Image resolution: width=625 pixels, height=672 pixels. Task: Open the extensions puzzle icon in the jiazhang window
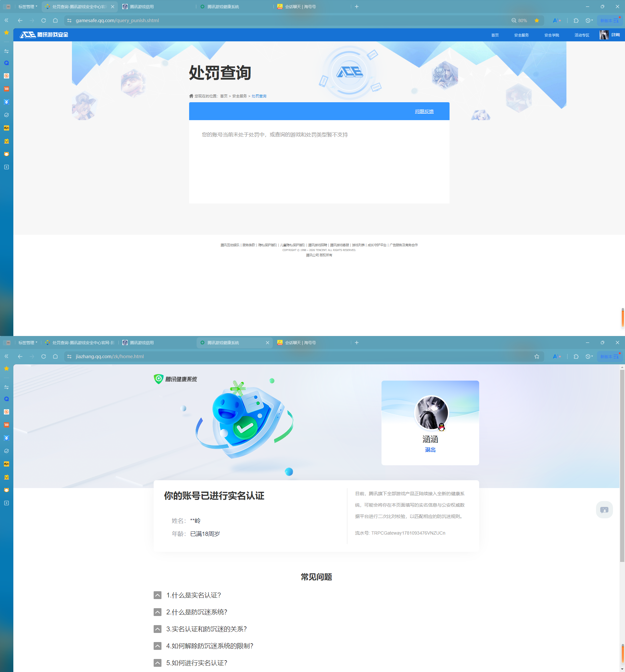pyautogui.click(x=576, y=356)
